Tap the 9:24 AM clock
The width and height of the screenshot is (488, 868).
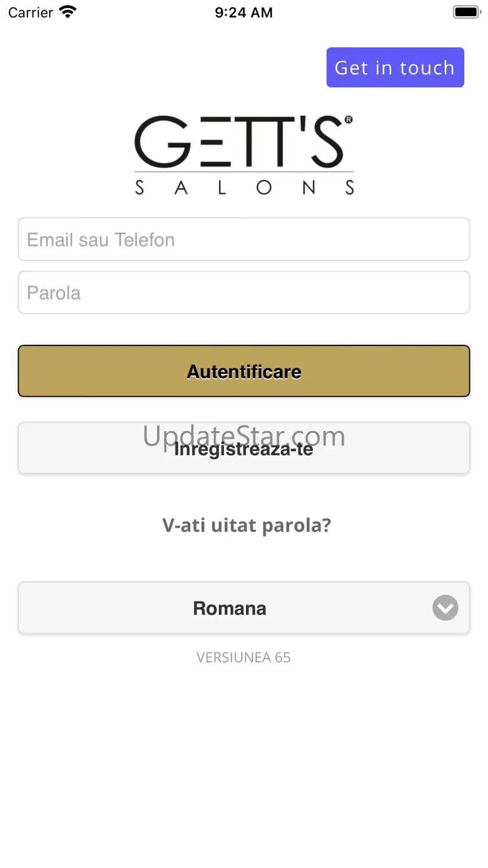243,13
